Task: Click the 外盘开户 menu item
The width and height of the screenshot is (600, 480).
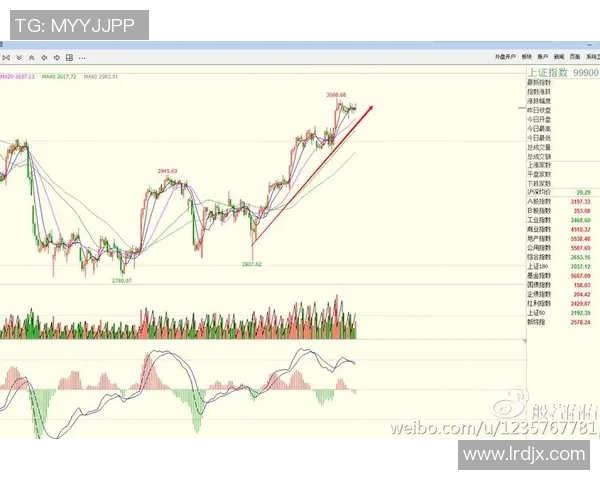Action: click(505, 56)
